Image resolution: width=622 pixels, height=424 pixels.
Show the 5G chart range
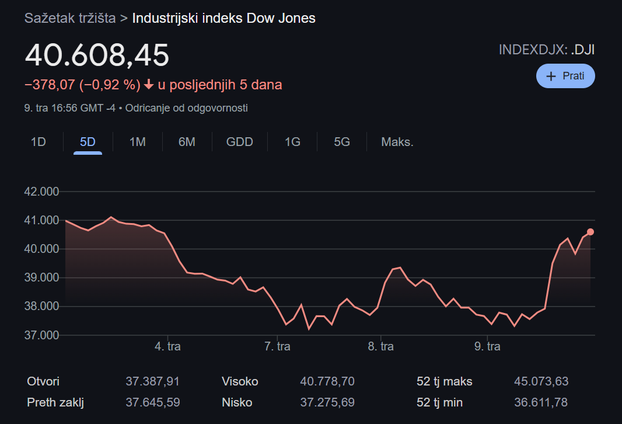click(342, 142)
